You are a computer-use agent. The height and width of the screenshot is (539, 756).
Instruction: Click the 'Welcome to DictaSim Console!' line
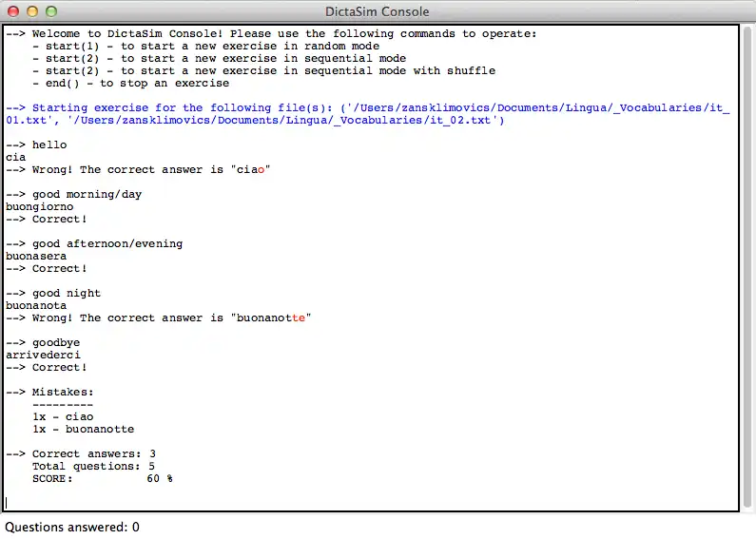271,34
